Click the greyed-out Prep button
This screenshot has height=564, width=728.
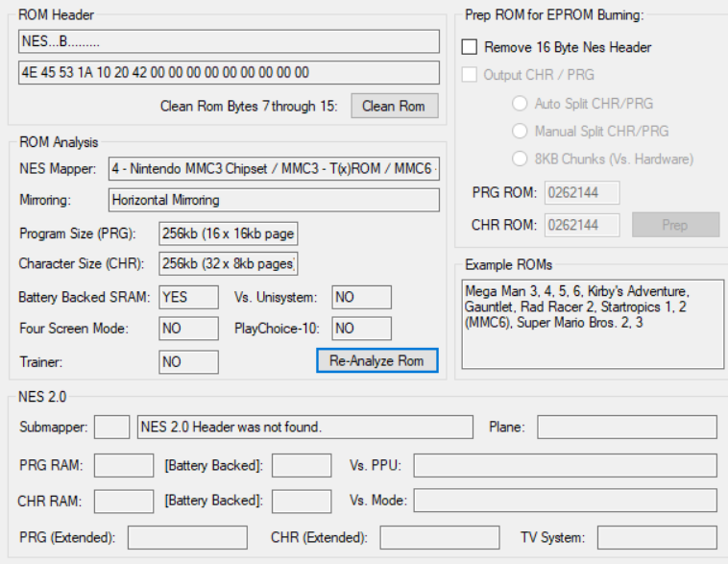[x=675, y=225]
